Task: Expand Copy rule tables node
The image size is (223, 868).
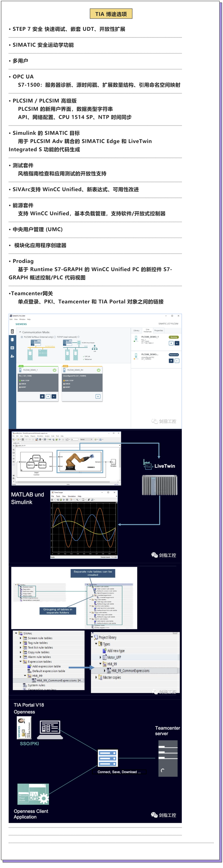Action: [20, 652]
